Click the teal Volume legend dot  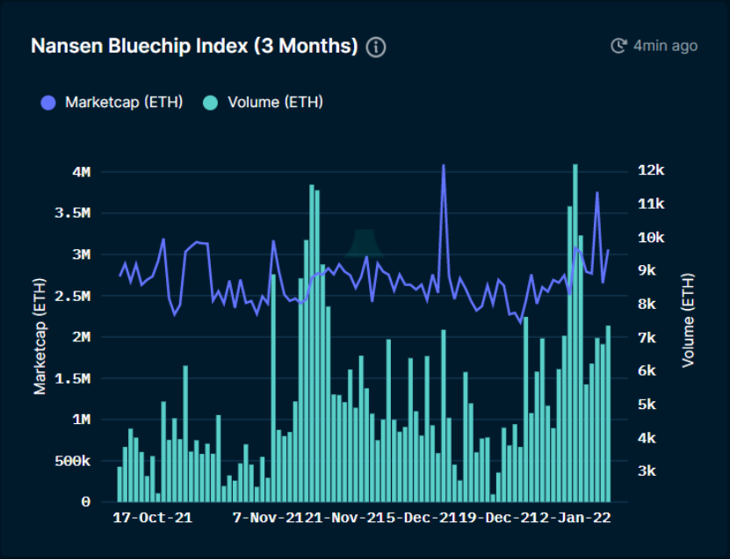click(211, 103)
